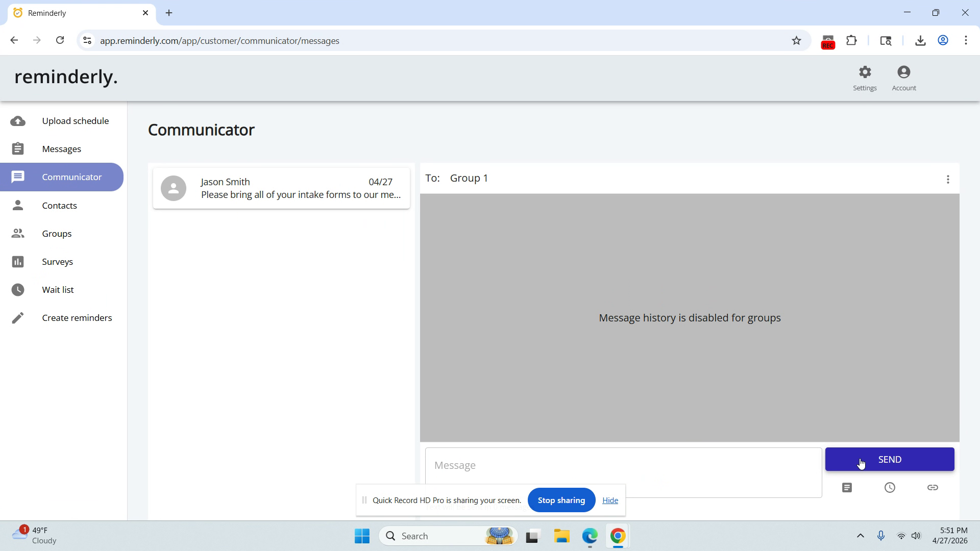Image resolution: width=980 pixels, height=551 pixels.
Task: Open the Jason Smith conversation
Action: pos(281,188)
